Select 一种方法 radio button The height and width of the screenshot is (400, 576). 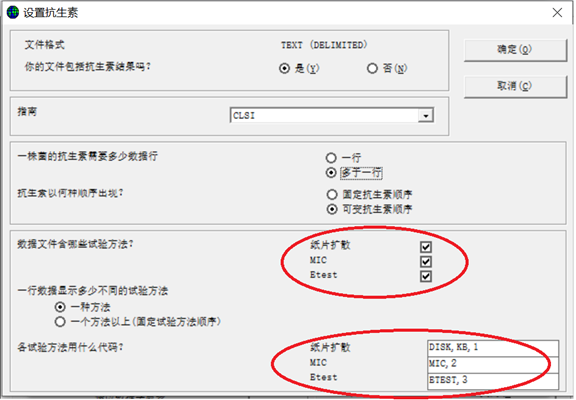[60, 307]
